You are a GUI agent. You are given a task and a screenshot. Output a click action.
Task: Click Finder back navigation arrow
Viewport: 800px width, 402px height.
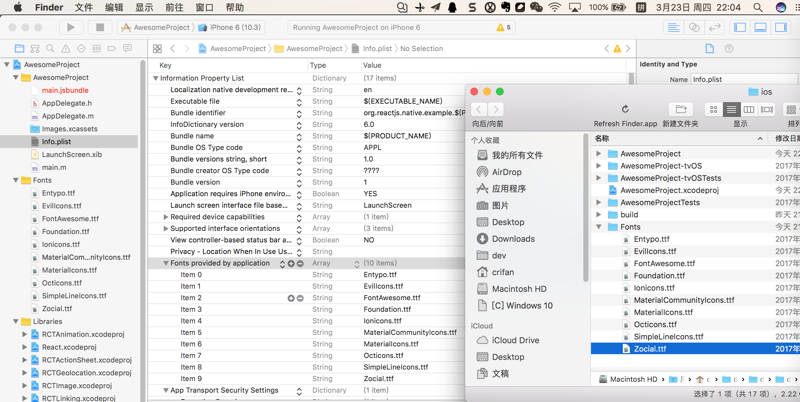pyautogui.click(x=479, y=109)
